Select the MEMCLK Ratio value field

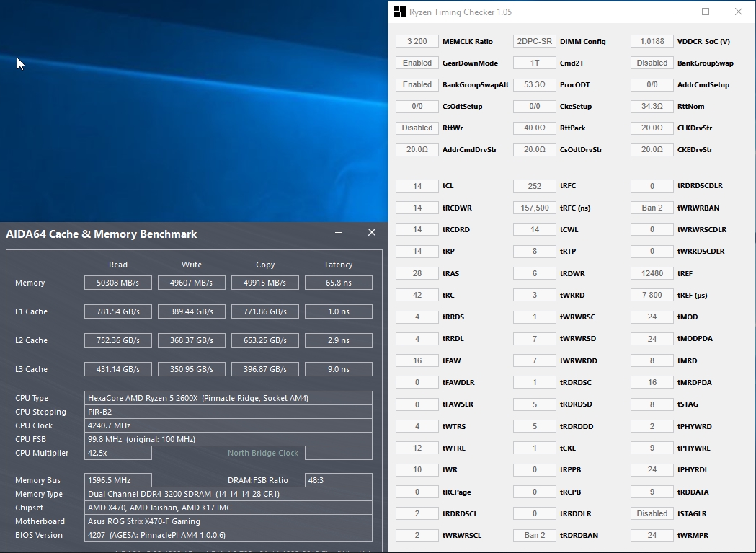(x=417, y=42)
